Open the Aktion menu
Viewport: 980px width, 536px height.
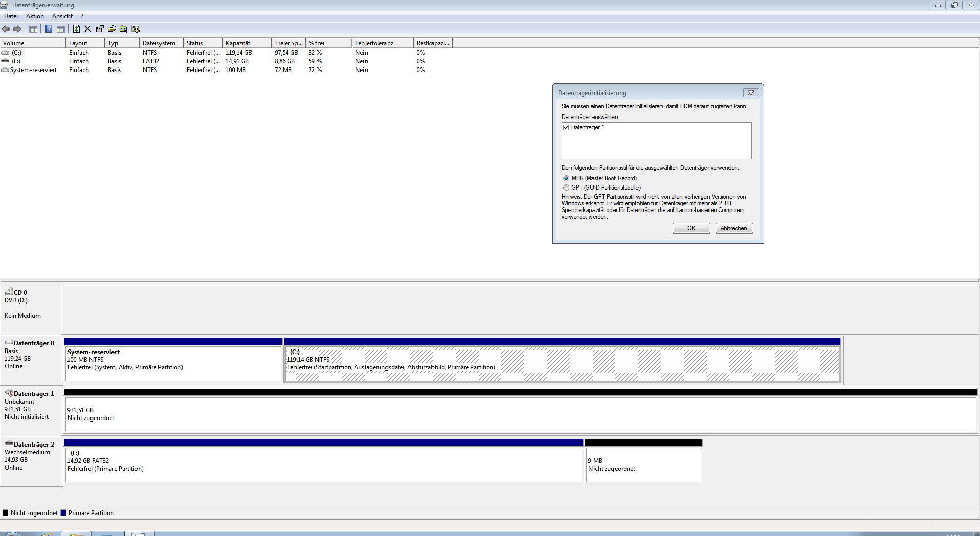35,16
